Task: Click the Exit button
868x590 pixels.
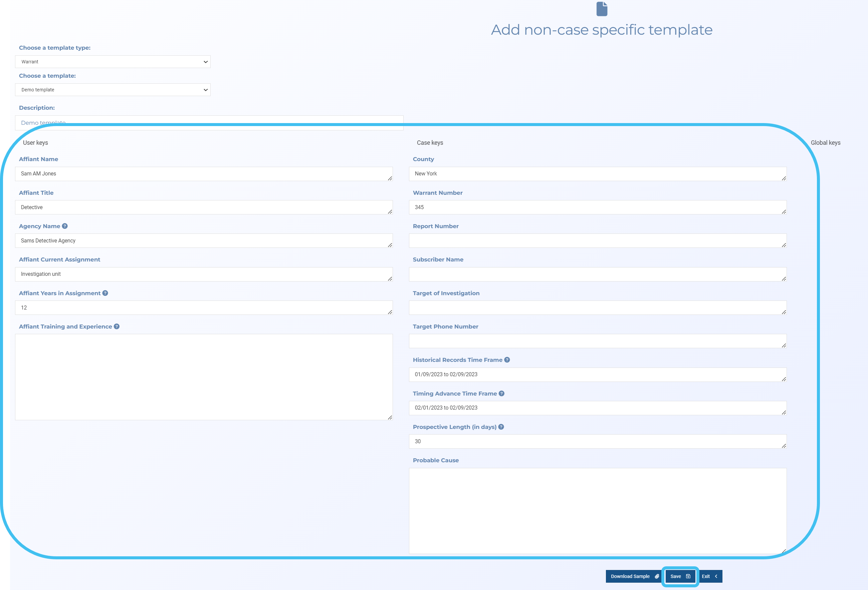Action: click(710, 576)
